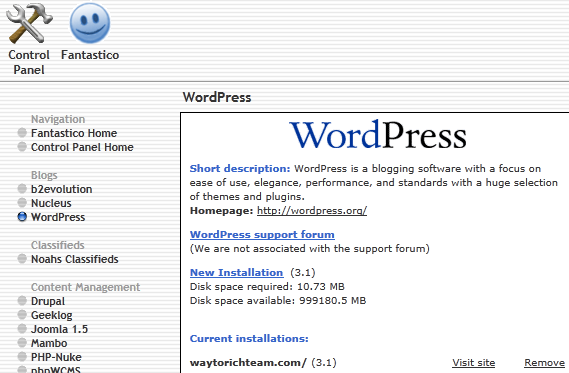This screenshot has height=373, width=569.
Task: Open the wordpress.org homepage link
Action: pos(312,210)
